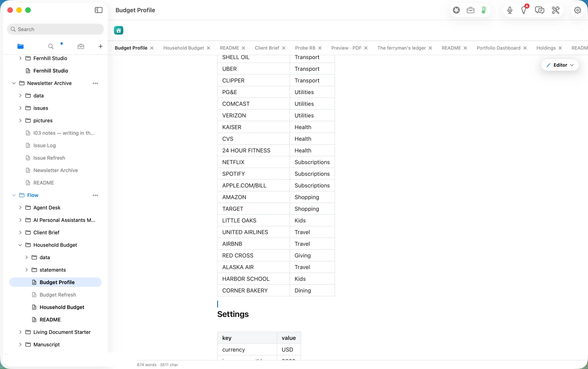Open the Budget Refresh file

click(x=55, y=295)
